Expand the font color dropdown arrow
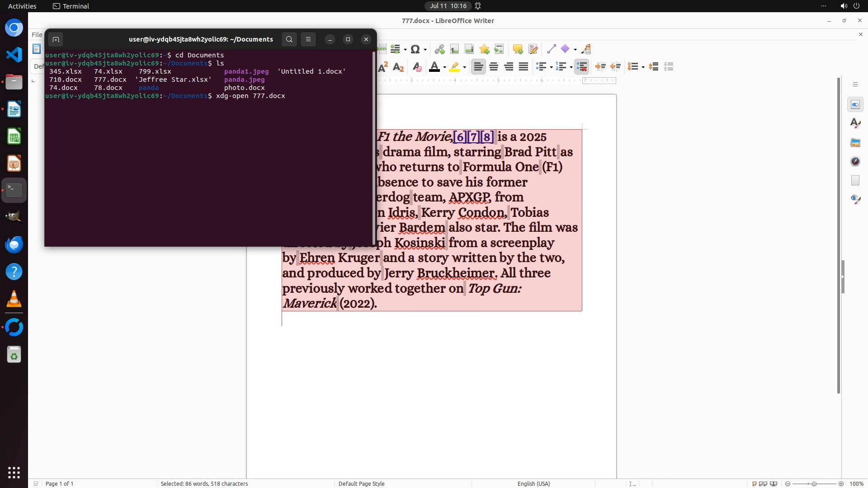This screenshot has width=868, height=488. 445,67
